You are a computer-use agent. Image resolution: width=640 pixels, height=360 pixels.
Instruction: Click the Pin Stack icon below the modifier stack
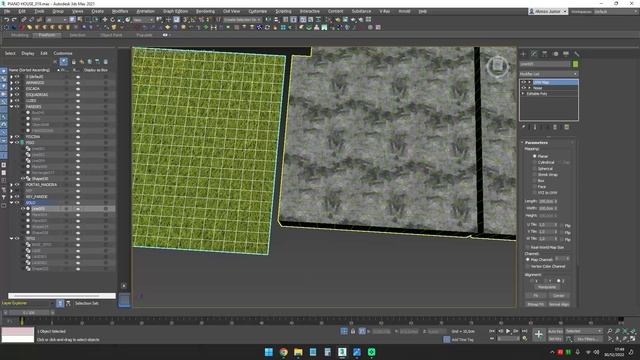(524, 127)
